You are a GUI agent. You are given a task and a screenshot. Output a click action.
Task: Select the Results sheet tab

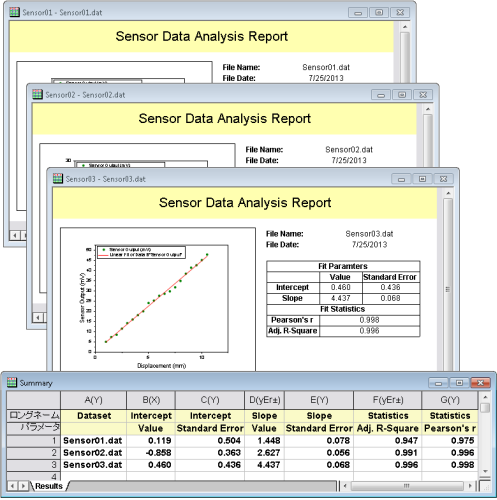[x=49, y=486]
